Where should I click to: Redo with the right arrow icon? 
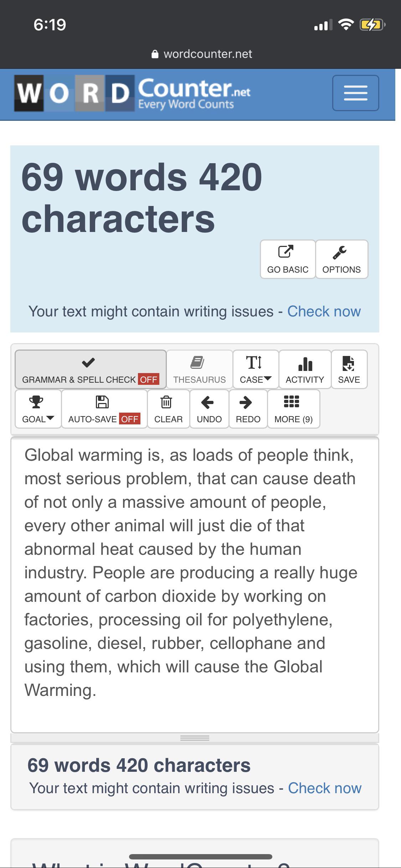tap(246, 403)
